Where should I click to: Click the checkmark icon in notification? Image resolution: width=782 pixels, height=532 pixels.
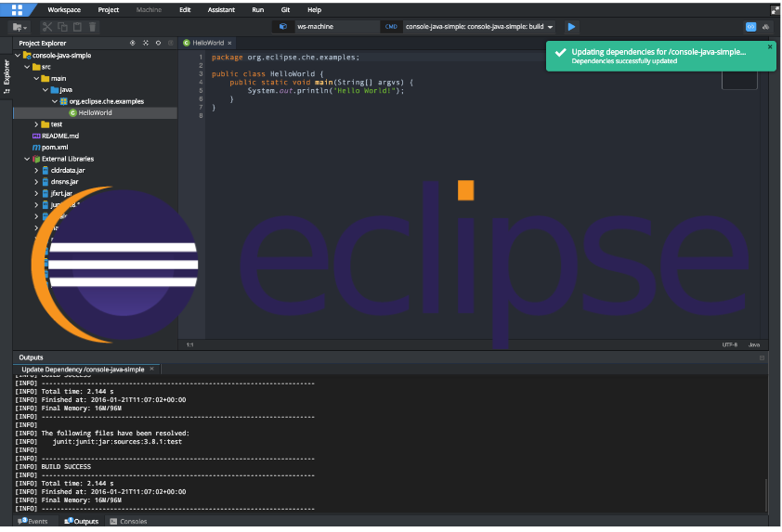coord(561,52)
